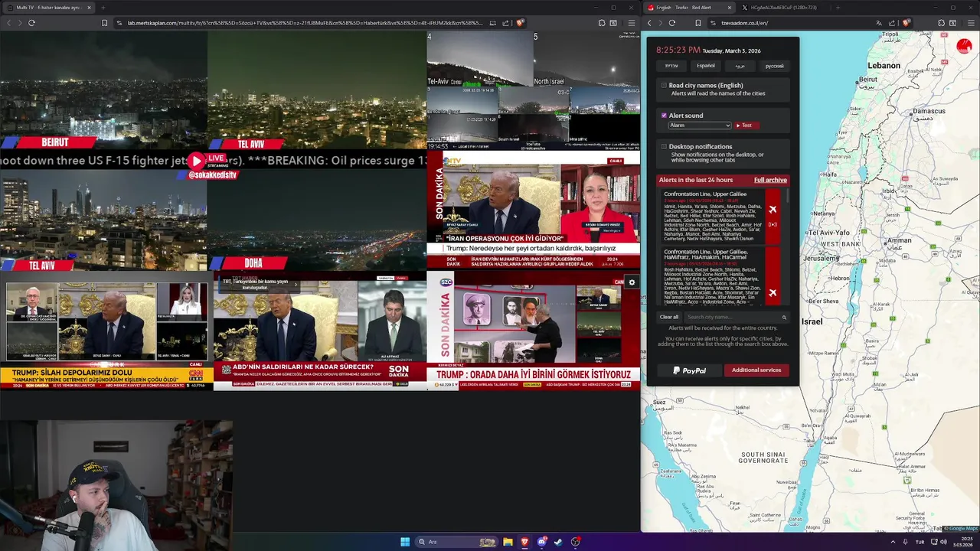Image resolution: width=980 pixels, height=551 pixels.
Task: Click the search magnifier in city field
Action: tap(784, 317)
